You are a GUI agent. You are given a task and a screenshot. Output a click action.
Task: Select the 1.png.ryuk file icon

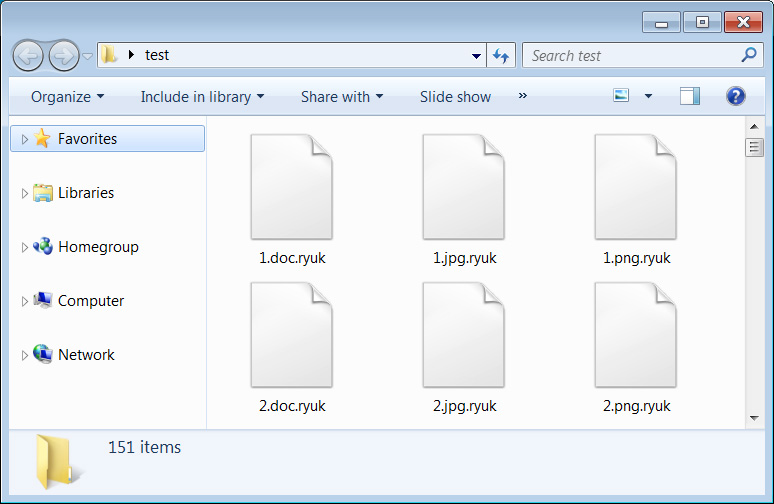coord(635,187)
